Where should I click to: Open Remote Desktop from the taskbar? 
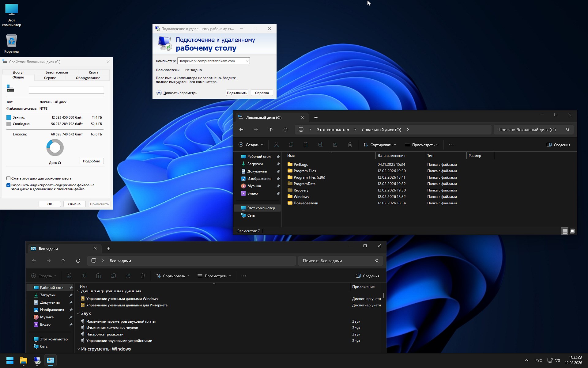coord(37,361)
